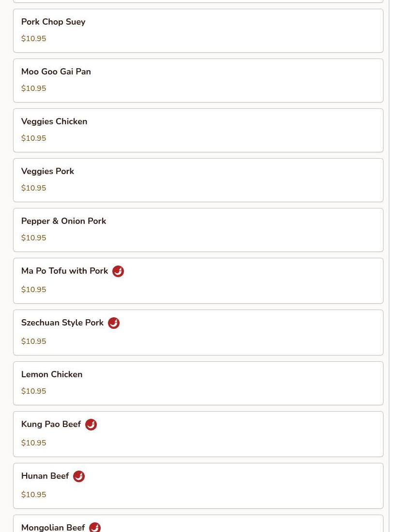
Task: Open the Kung Pao Beef title text
Action: pyautogui.click(x=51, y=424)
